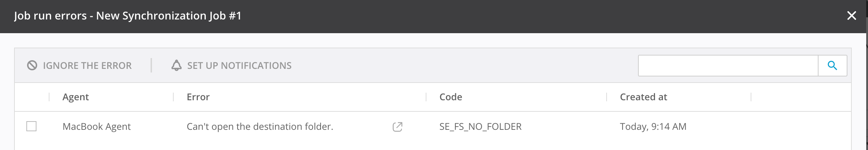Click the notifications bell icon
The height and width of the screenshot is (150, 868).
tap(176, 65)
